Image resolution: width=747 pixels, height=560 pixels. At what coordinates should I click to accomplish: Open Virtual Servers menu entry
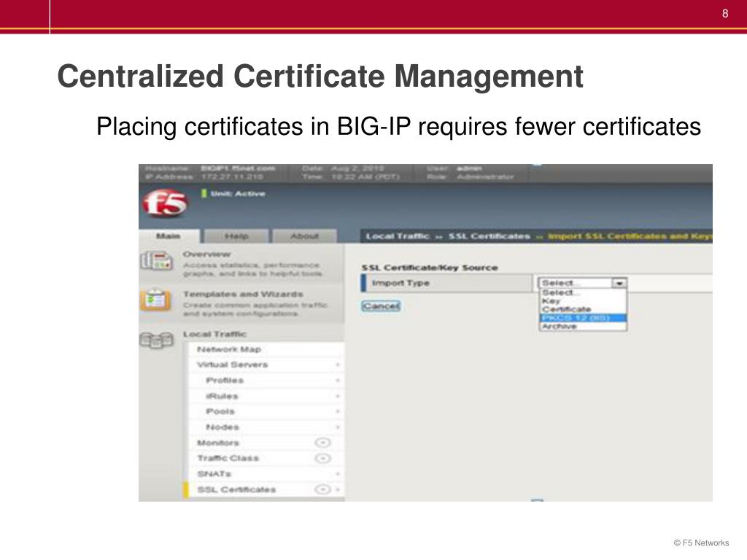pos(233,365)
